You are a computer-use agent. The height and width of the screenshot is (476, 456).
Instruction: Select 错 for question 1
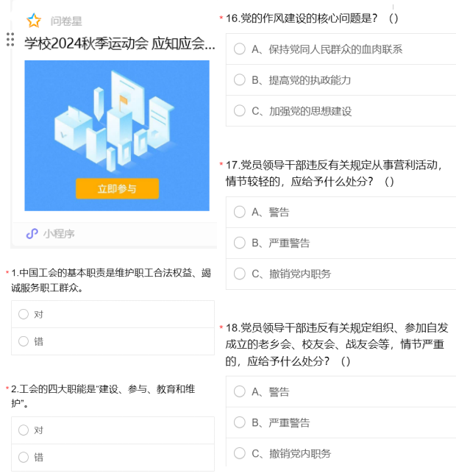pyautogui.click(x=24, y=341)
